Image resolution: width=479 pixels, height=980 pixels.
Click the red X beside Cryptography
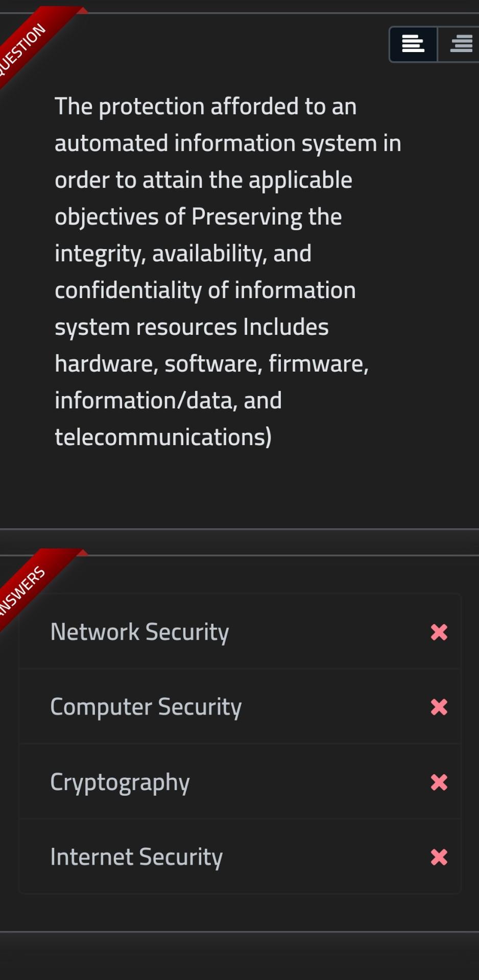[439, 782]
